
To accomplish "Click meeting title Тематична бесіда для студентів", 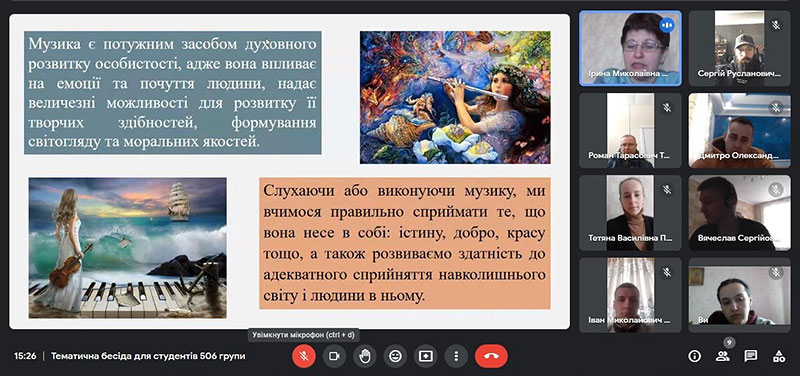I will click(148, 356).
